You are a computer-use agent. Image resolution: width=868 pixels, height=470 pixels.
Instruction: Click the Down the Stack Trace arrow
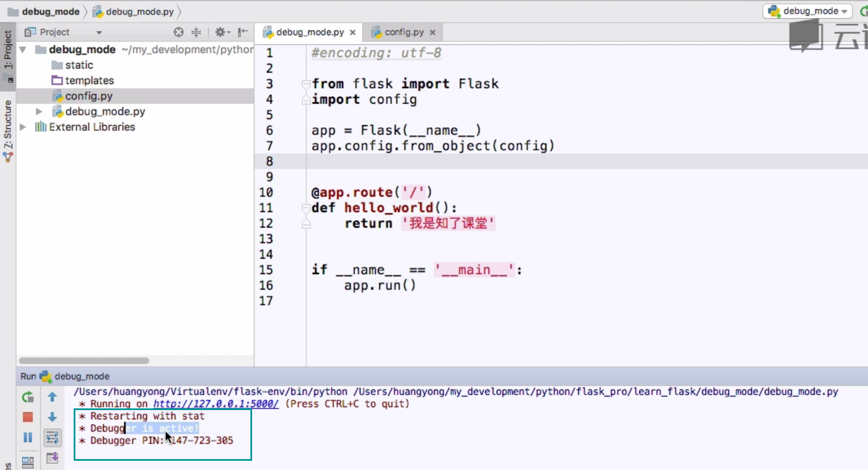point(52,416)
